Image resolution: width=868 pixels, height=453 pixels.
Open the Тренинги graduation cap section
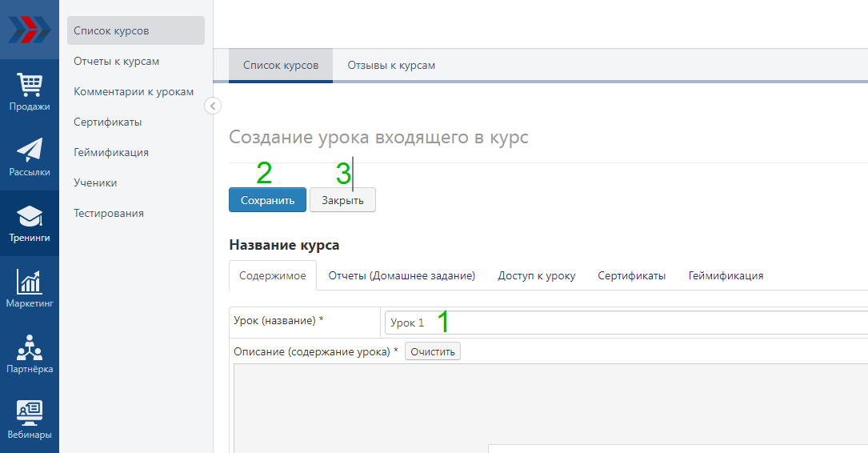point(29,223)
